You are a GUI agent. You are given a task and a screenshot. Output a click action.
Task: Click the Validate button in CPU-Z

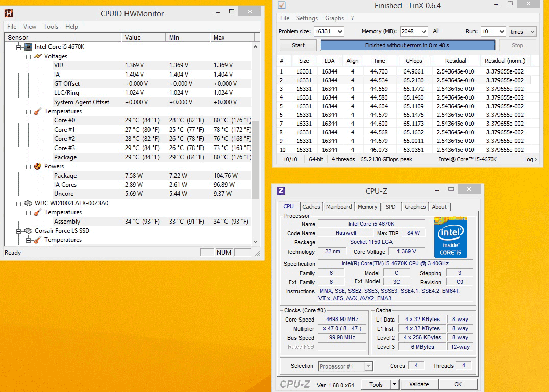pos(419,384)
